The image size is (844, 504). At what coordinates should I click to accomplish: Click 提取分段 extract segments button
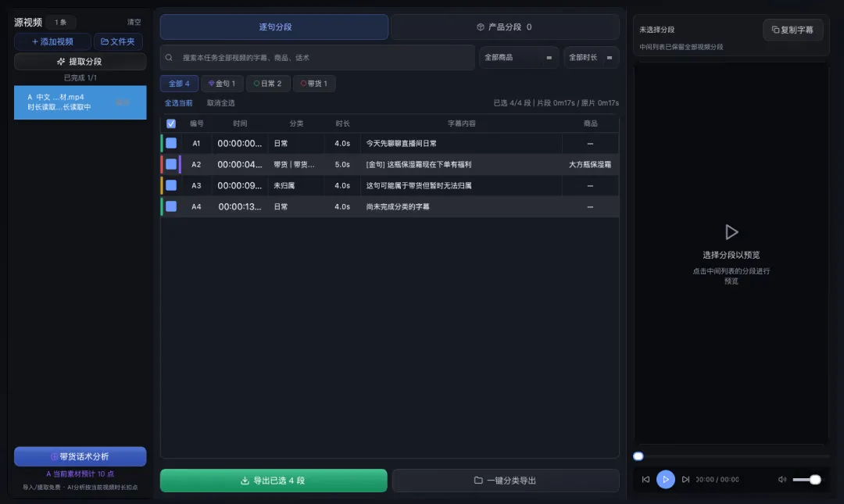(x=80, y=62)
